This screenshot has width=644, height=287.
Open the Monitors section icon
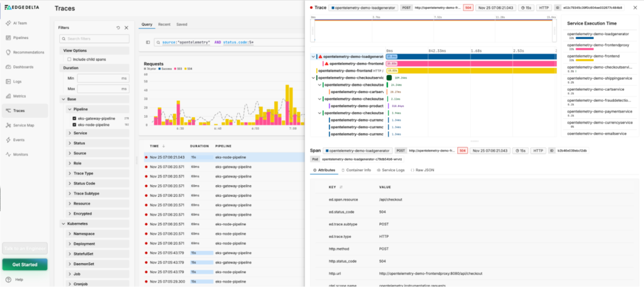(8, 154)
